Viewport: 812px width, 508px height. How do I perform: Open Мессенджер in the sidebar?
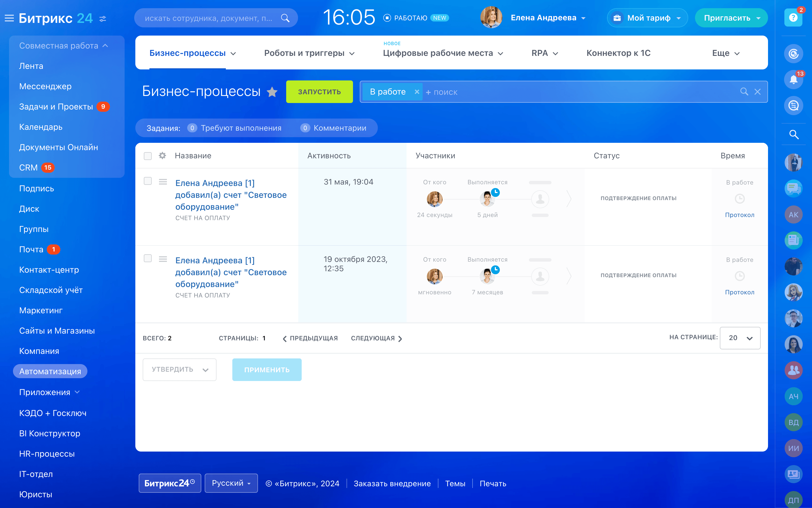[45, 86]
